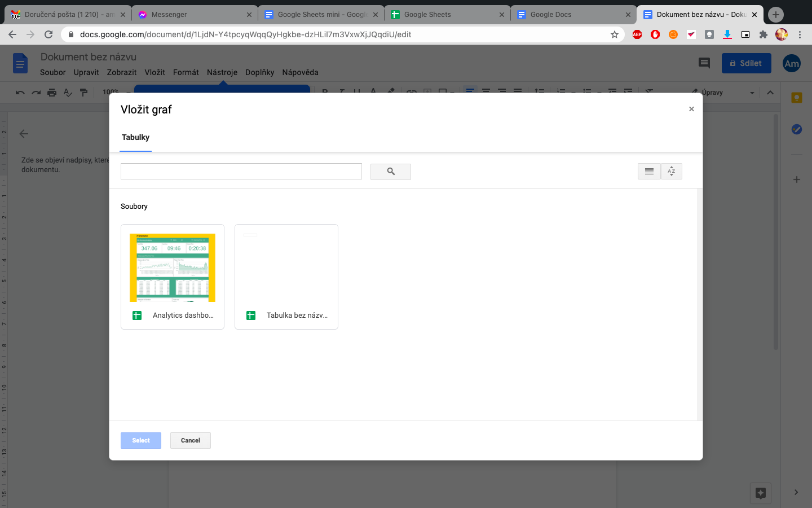Click the Explore button at bottom right

[x=761, y=493]
